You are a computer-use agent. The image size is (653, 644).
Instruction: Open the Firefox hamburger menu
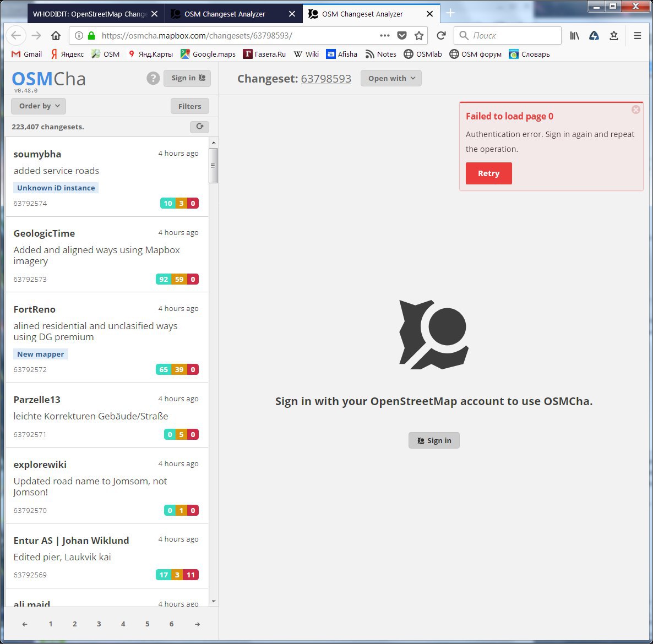[x=637, y=35]
